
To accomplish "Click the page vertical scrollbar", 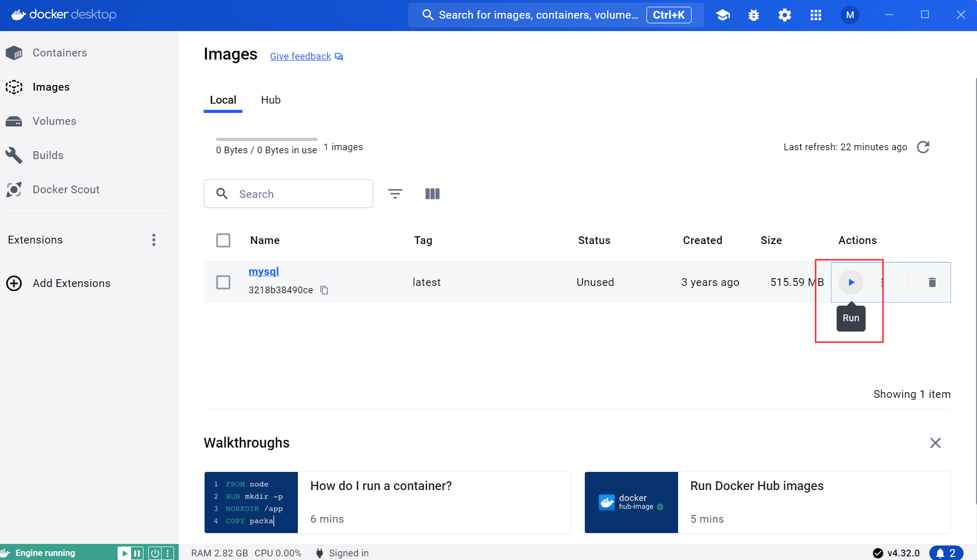I will pyautogui.click(x=976, y=290).
